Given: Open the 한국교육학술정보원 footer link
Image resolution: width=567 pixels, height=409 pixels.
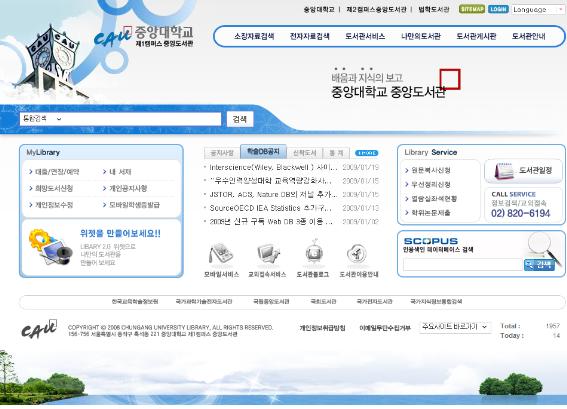Looking at the screenshot, I should [x=135, y=301].
